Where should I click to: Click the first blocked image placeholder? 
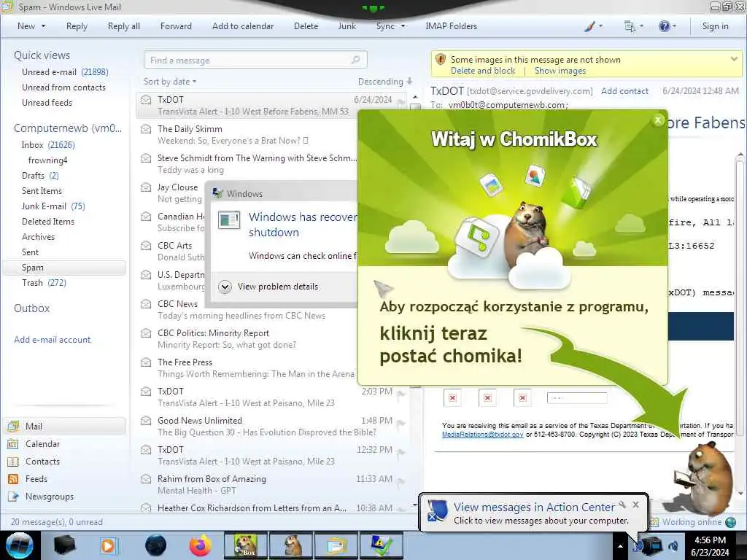pyautogui.click(x=452, y=397)
